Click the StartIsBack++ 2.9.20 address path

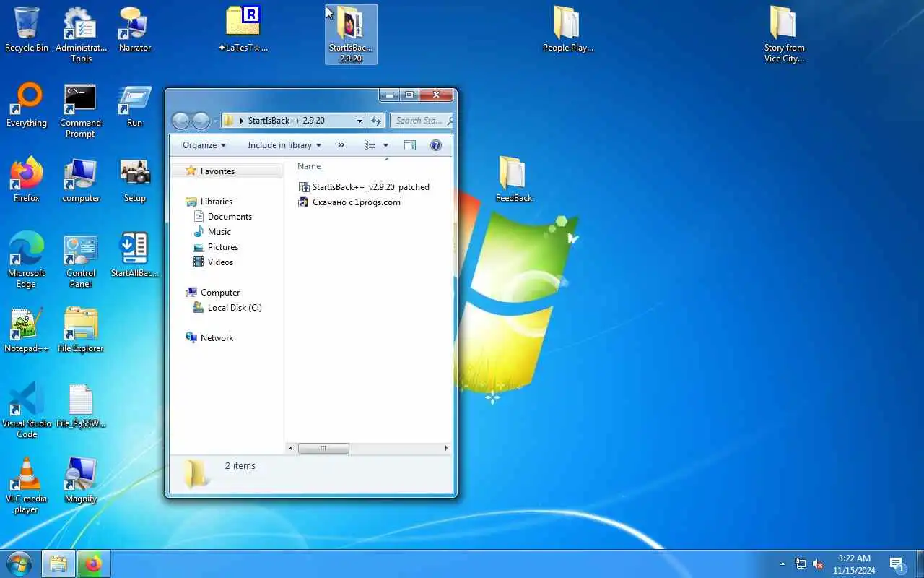pos(286,121)
